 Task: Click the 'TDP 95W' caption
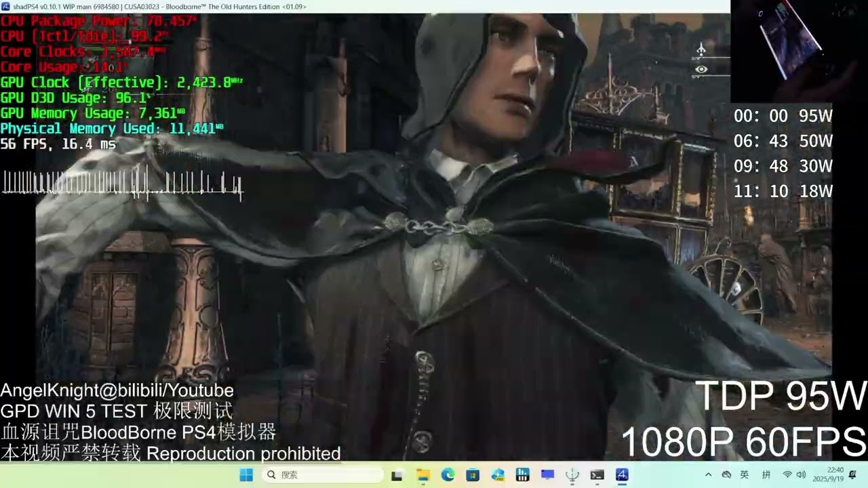pos(781,396)
